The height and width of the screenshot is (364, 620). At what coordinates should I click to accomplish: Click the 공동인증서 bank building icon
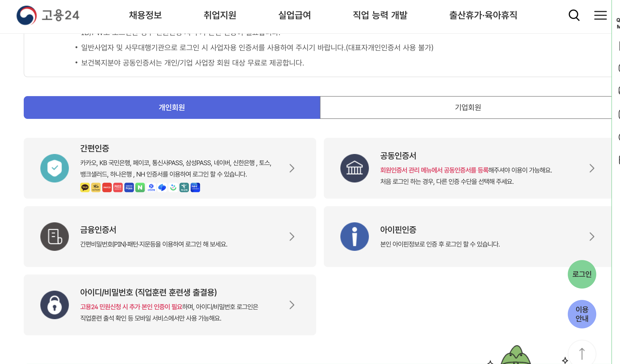pyautogui.click(x=354, y=168)
